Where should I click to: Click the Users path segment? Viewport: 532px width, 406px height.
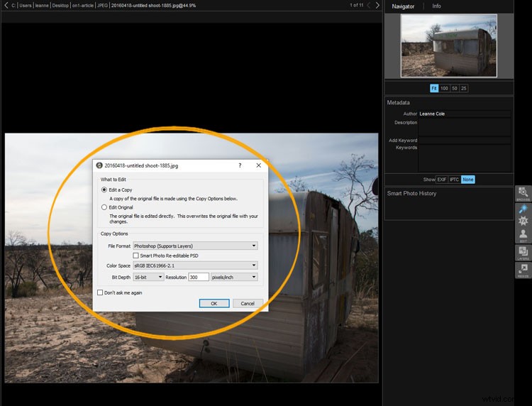[26, 6]
